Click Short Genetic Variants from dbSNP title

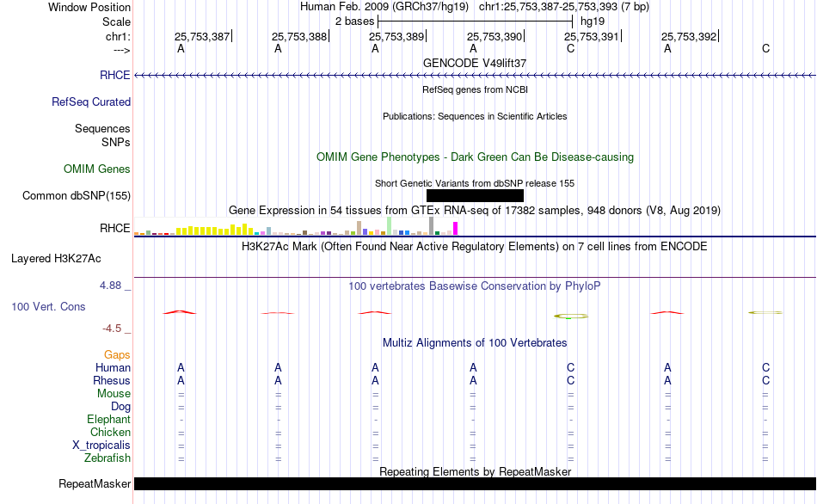pos(475,183)
